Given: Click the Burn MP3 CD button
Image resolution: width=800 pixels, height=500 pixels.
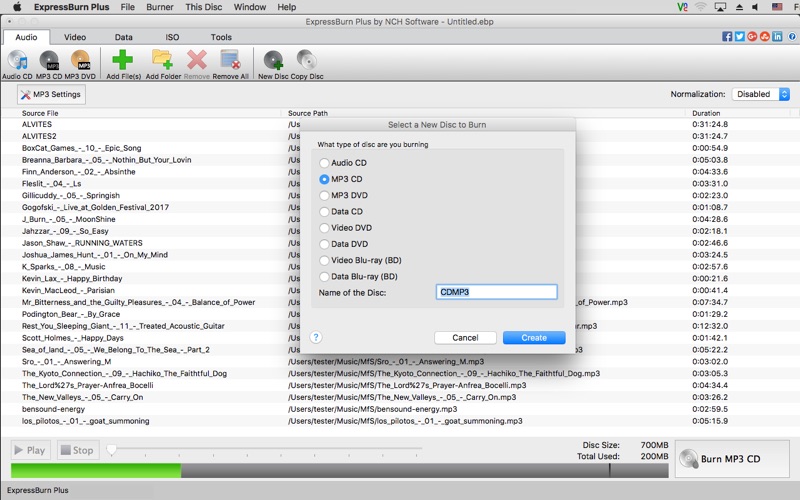Looking at the screenshot, I should click(x=732, y=459).
